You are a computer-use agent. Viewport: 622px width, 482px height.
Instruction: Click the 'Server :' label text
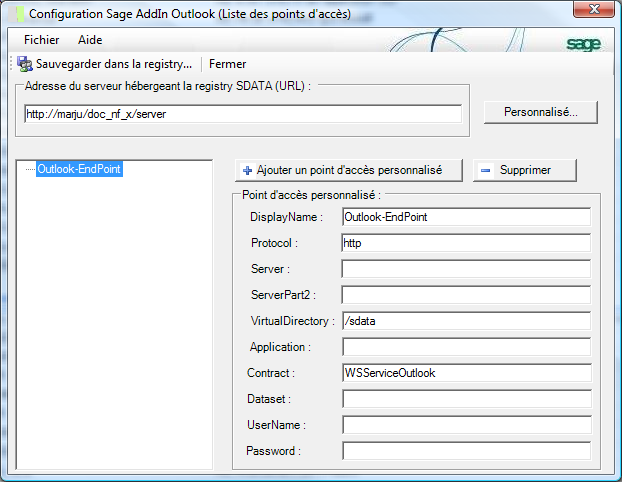click(271, 269)
